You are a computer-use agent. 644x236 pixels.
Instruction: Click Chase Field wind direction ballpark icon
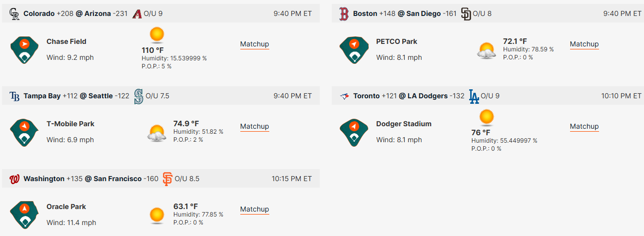click(x=24, y=50)
